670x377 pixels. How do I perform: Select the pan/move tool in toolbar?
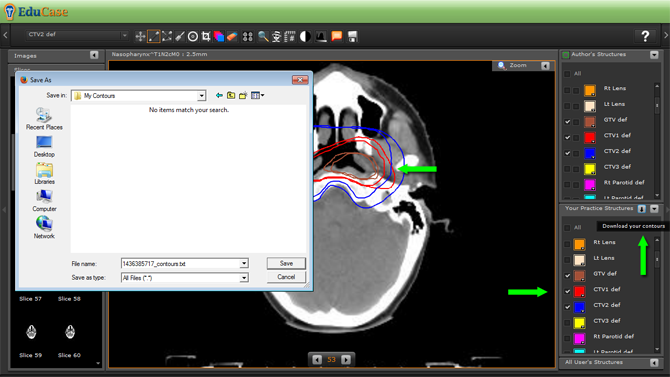pos(140,37)
